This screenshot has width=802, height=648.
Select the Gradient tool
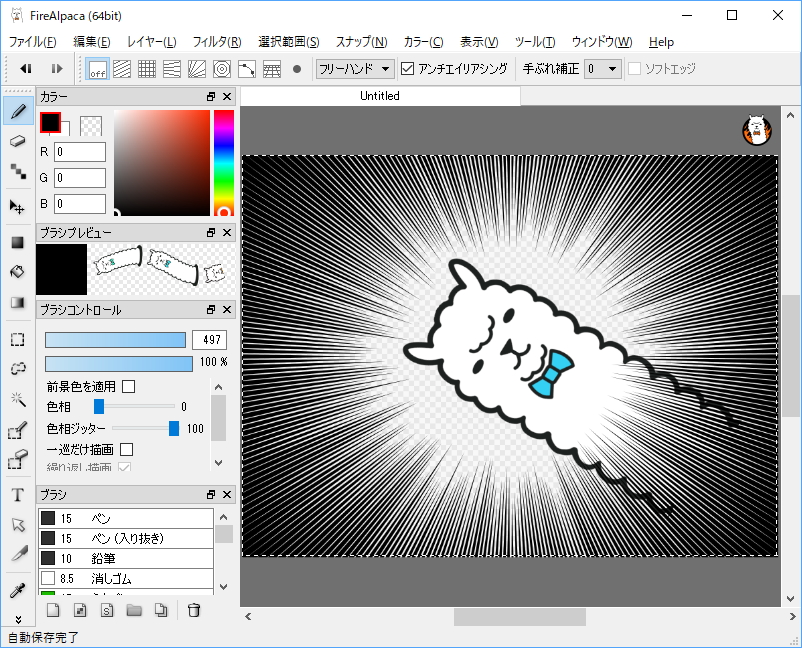[18, 302]
